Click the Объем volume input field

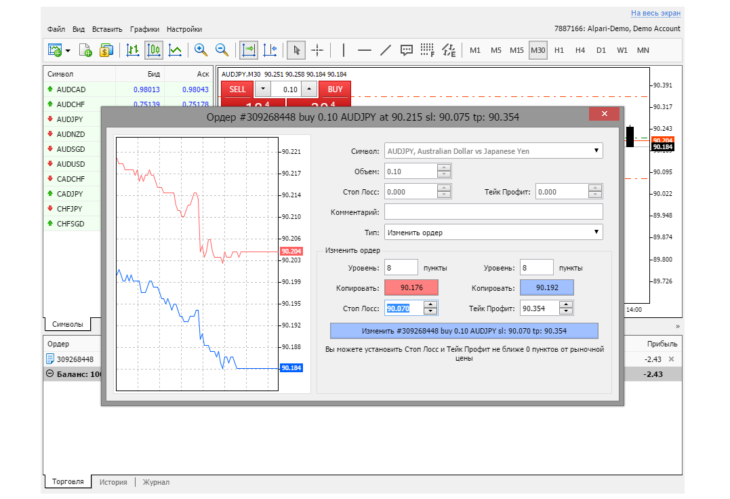pyautogui.click(x=411, y=171)
